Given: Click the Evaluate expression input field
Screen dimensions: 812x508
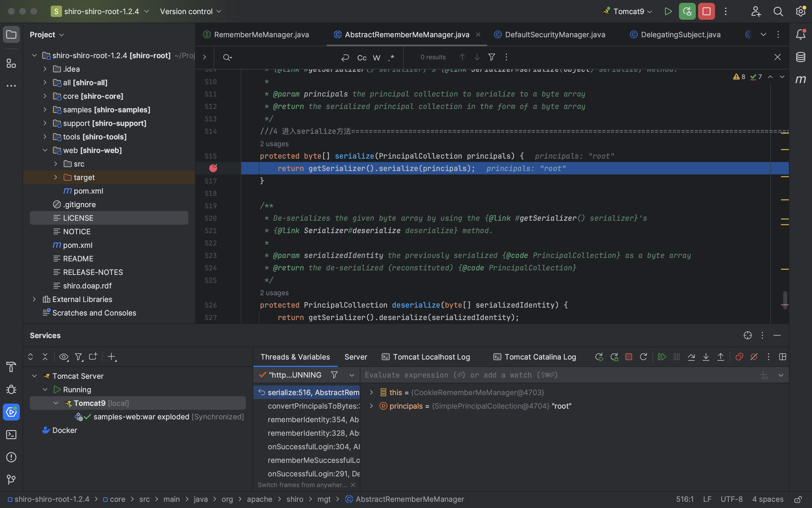Looking at the screenshot, I should point(557,375).
